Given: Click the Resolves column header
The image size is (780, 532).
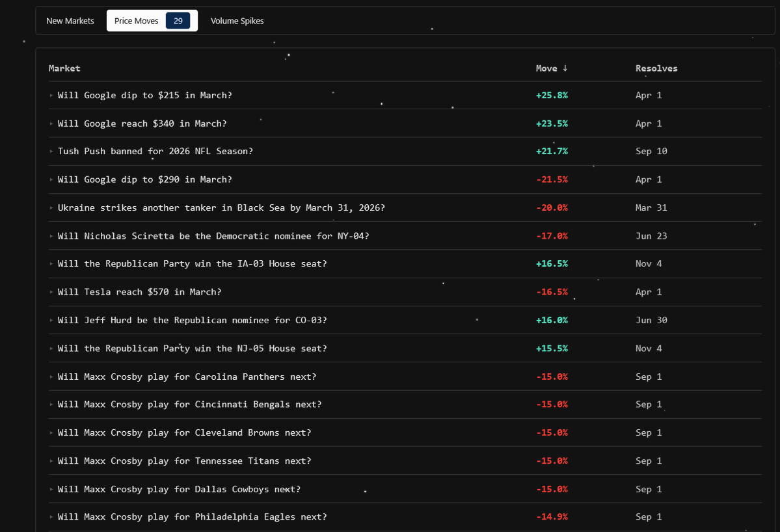Looking at the screenshot, I should point(656,68).
